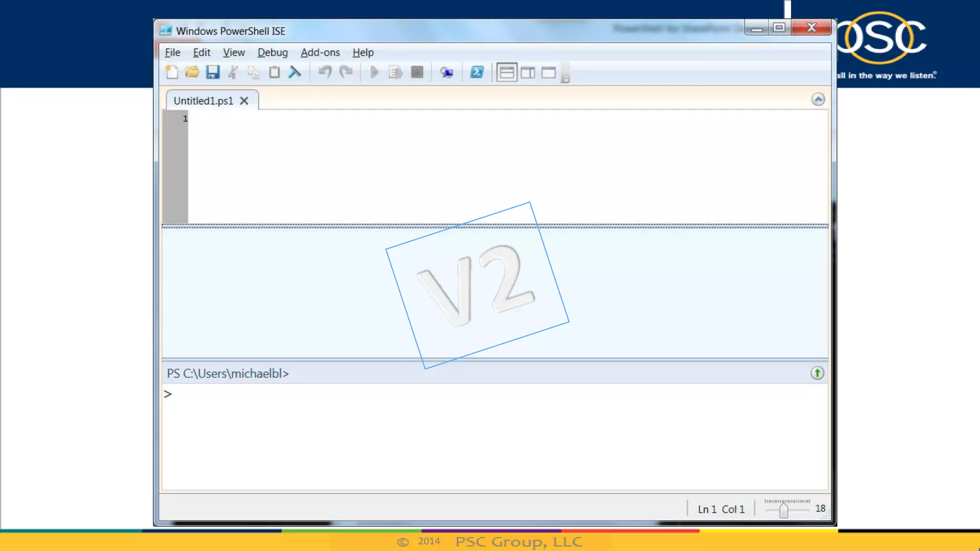Screen dimensions: 980x551
Task: Click the Undo arrow icon
Action: point(325,72)
